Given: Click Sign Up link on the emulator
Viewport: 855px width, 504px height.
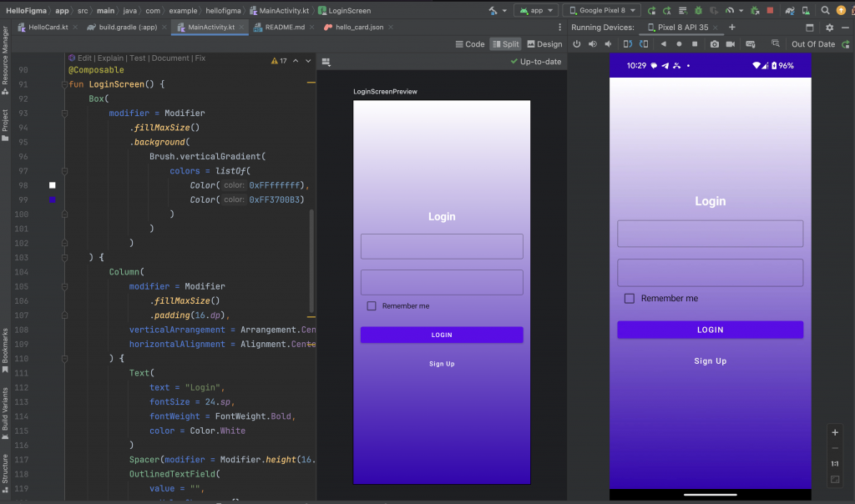Looking at the screenshot, I should tap(710, 360).
